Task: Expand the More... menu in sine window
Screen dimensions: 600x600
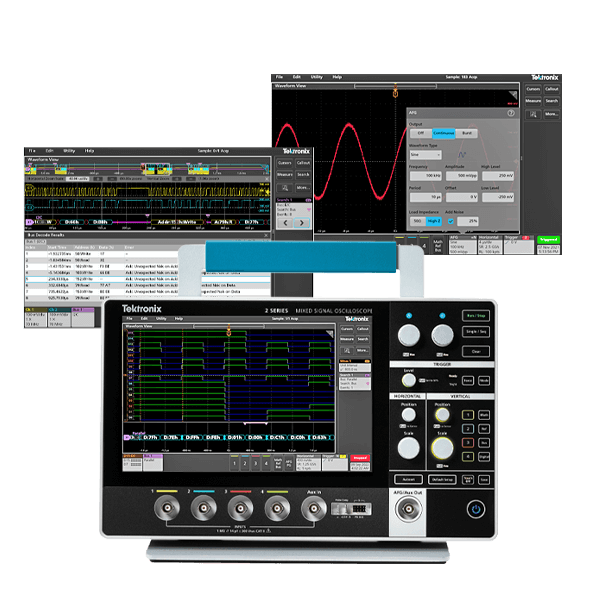Action: click(x=551, y=114)
